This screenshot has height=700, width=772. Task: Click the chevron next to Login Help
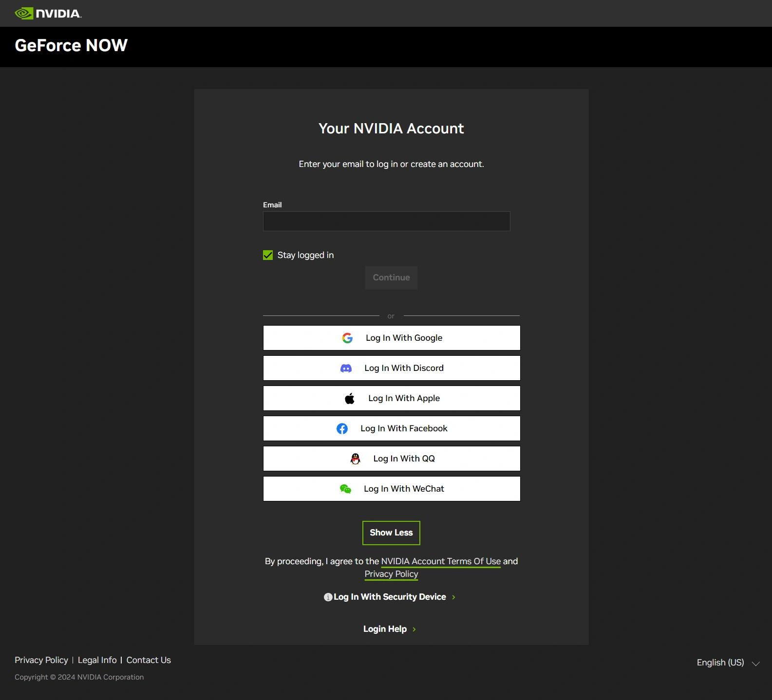[414, 629]
